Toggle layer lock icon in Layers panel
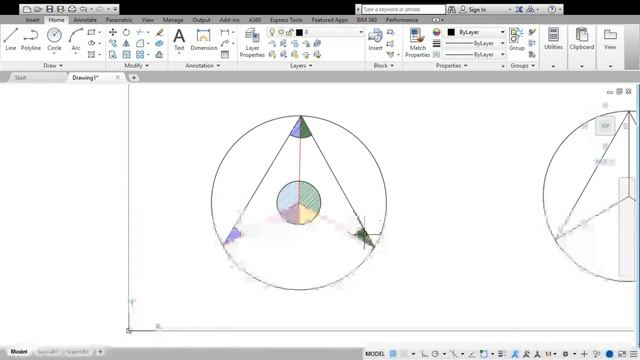Image resolution: width=640 pixels, height=360 pixels. coord(289,32)
